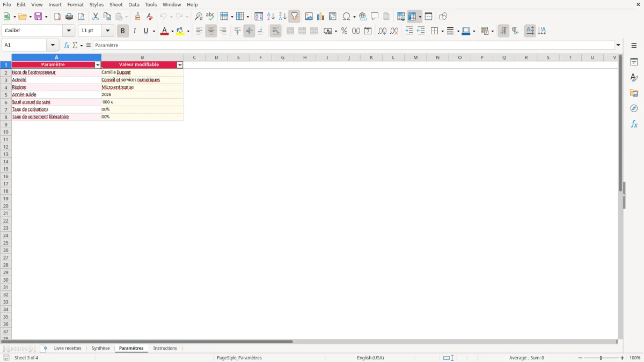Insert a comment
Screen dimensions: 644x362
click(375, 17)
